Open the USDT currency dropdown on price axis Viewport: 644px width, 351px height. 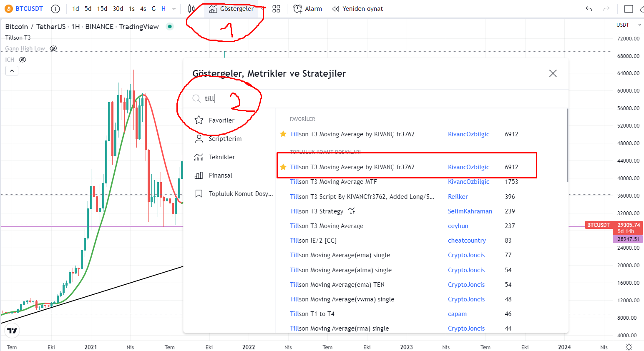[x=629, y=25]
